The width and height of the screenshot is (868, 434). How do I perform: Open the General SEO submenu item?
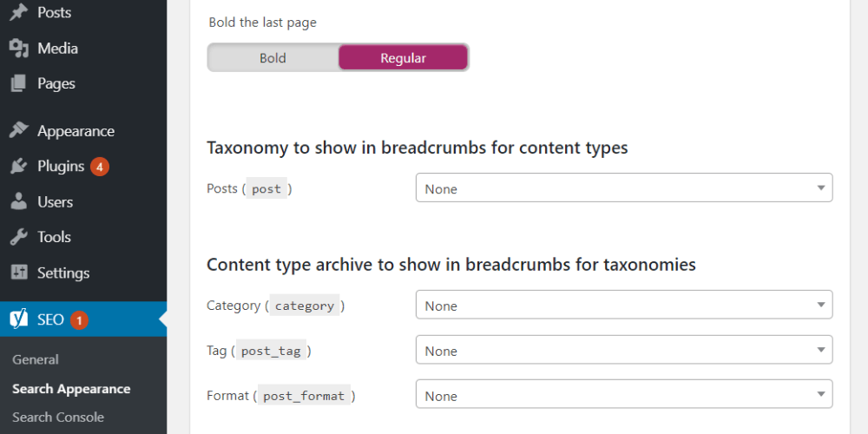point(36,359)
